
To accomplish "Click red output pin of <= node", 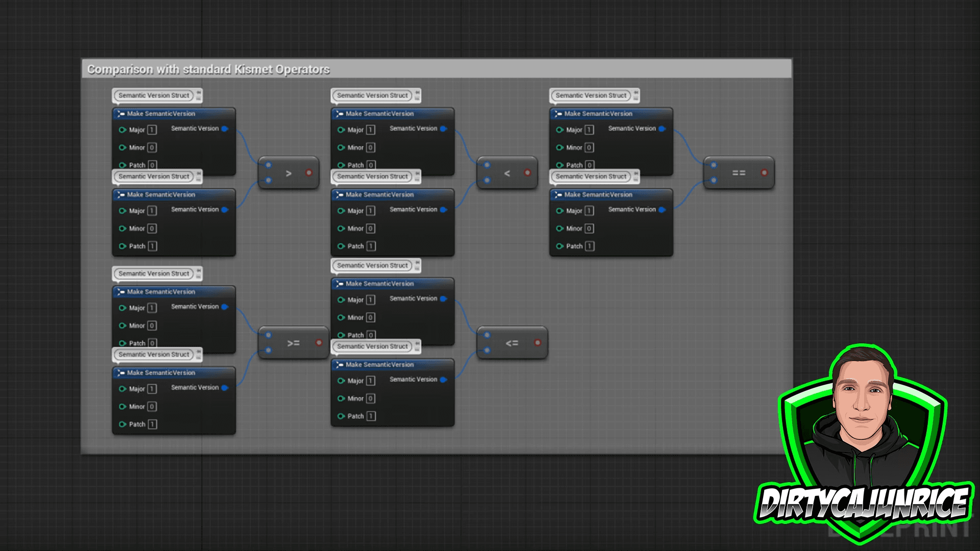I will click(x=537, y=343).
